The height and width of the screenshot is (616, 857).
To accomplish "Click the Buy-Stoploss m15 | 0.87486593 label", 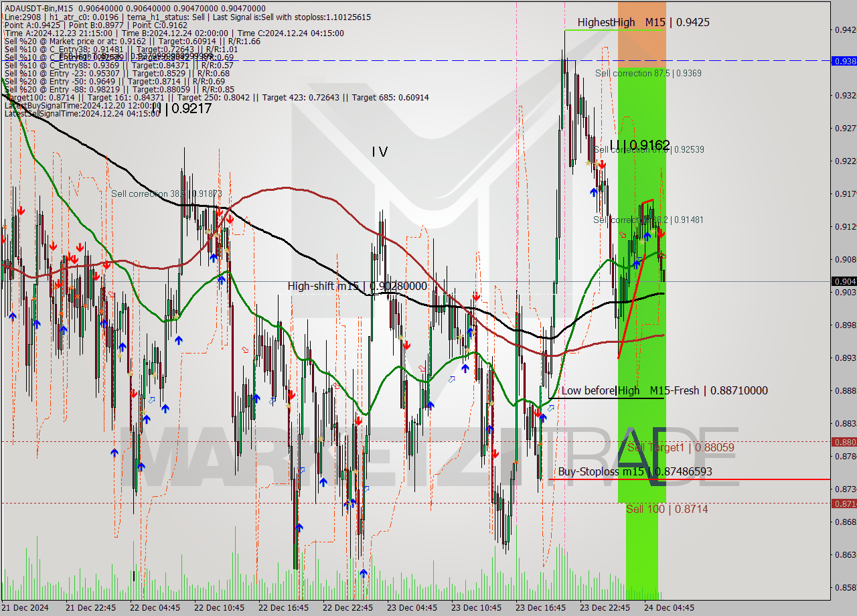I will (635, 471).
